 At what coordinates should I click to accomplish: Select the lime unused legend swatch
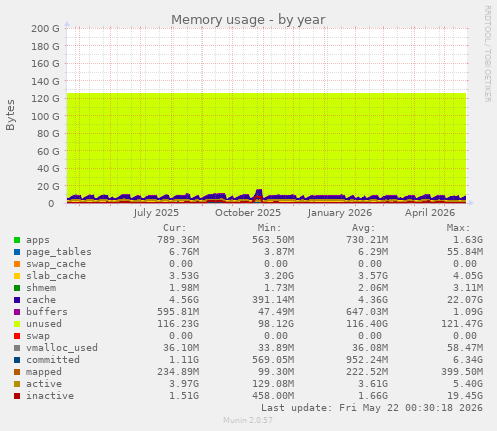coord(17,324)
